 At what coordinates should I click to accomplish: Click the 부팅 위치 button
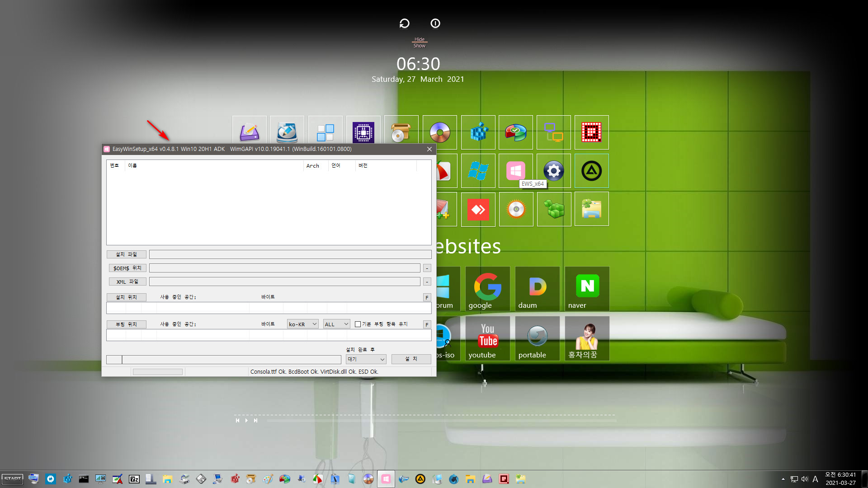point(127,324)
